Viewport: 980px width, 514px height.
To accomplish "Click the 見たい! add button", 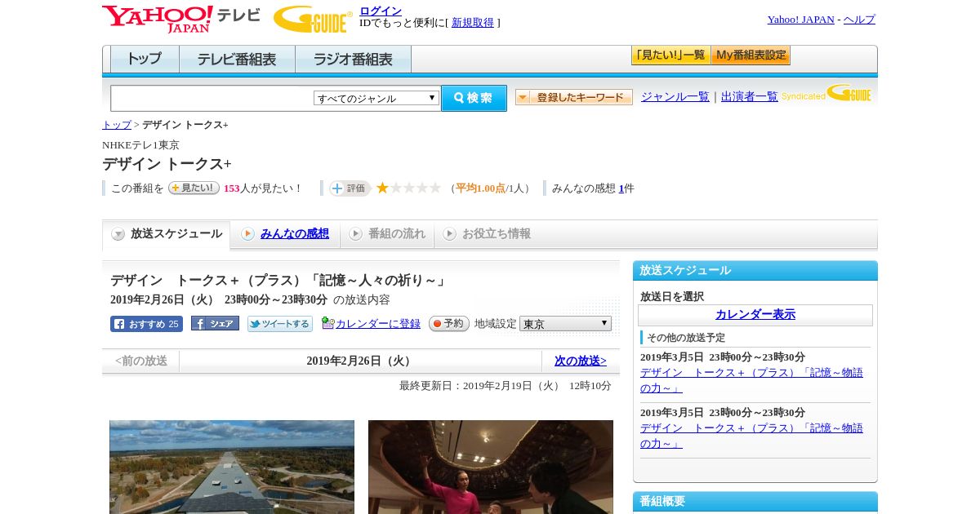I will pos(194,188).
